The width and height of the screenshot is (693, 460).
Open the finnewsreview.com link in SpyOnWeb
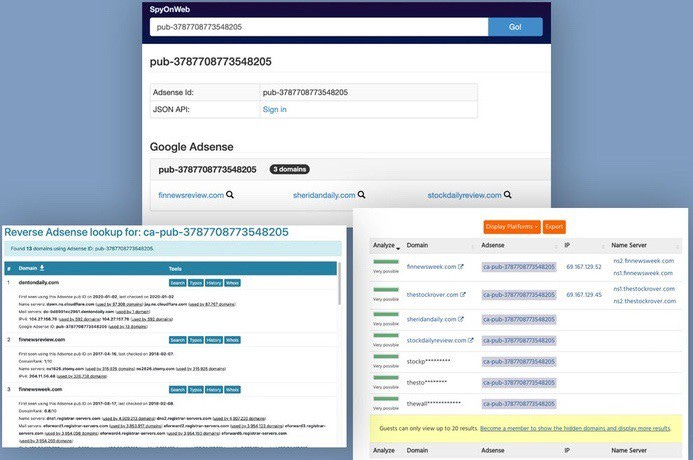click(191, 195)
